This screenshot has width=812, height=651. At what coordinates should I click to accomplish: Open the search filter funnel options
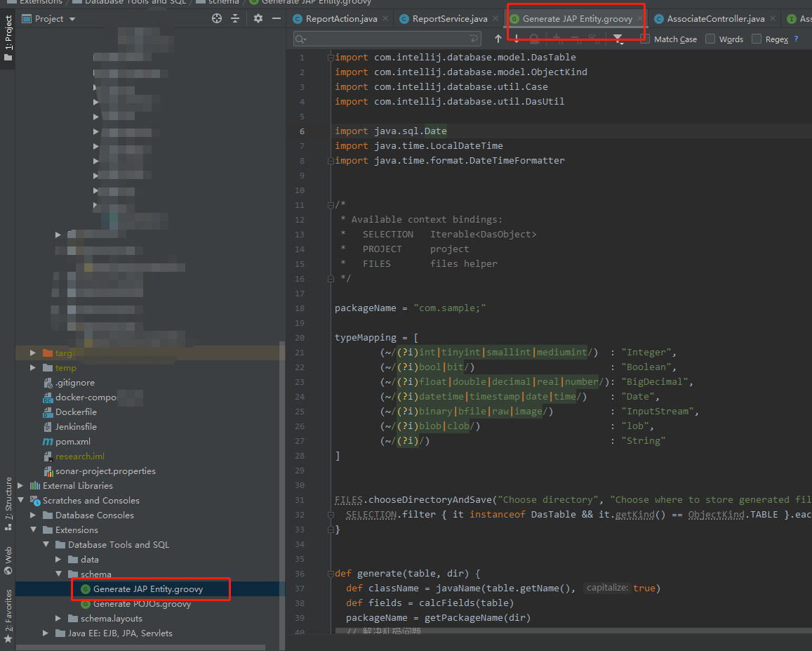coord(618,39)
